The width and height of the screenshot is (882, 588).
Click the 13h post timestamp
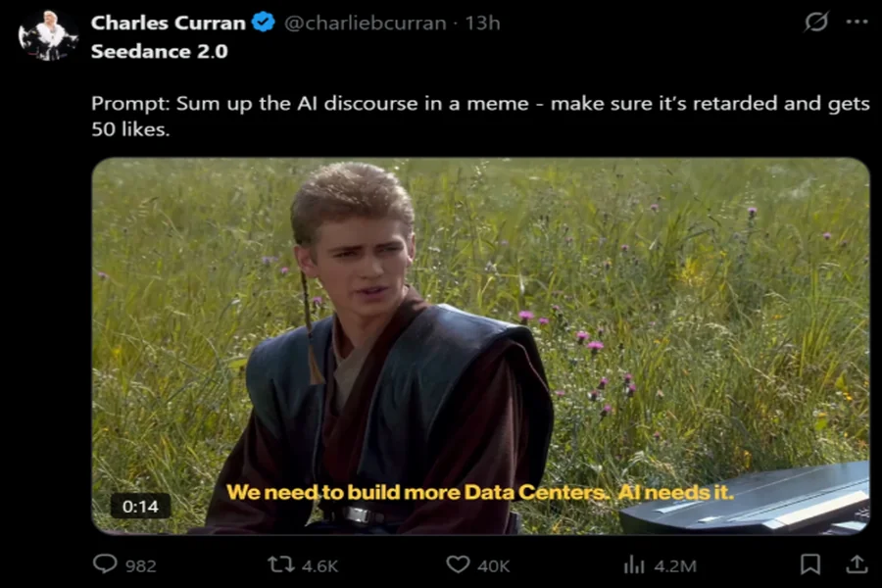coord(482,24)
